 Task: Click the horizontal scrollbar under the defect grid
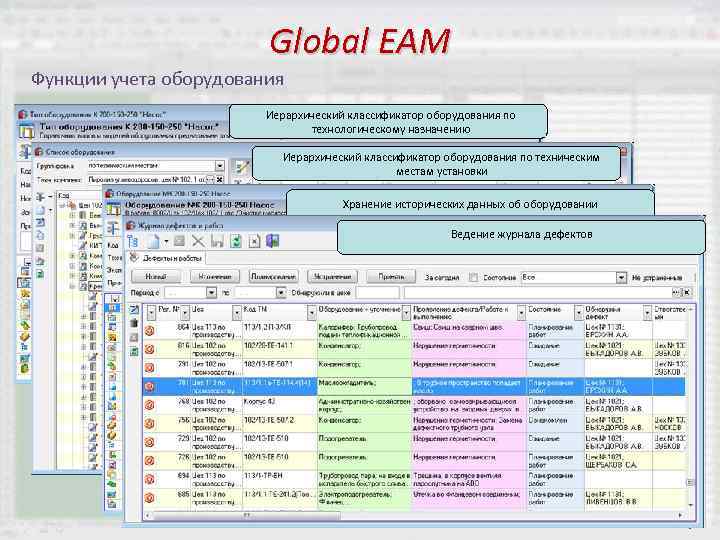[x=247, y=515]
